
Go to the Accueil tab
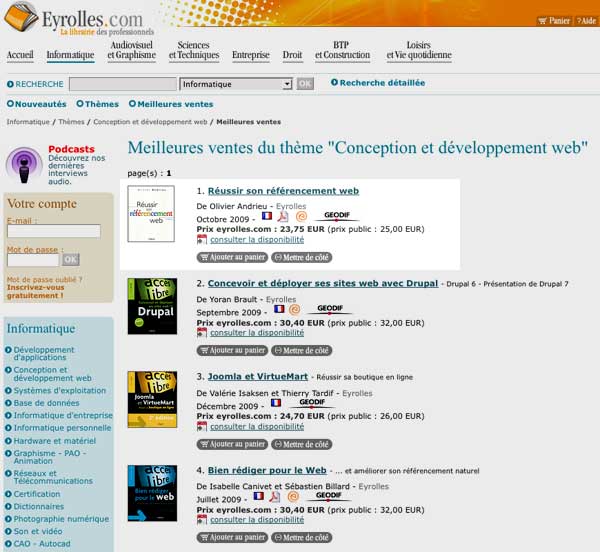pyautogui.click(x=20, y=55)
